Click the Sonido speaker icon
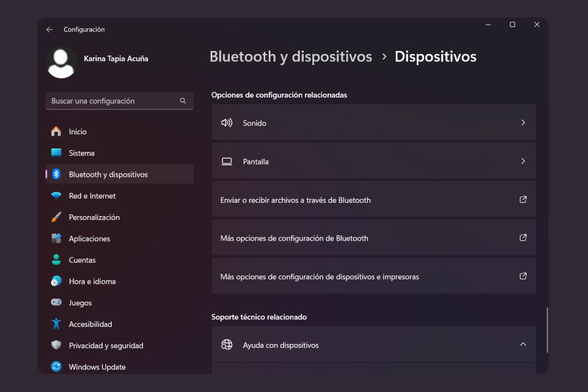The image size is (588, 392). point(226,122)
